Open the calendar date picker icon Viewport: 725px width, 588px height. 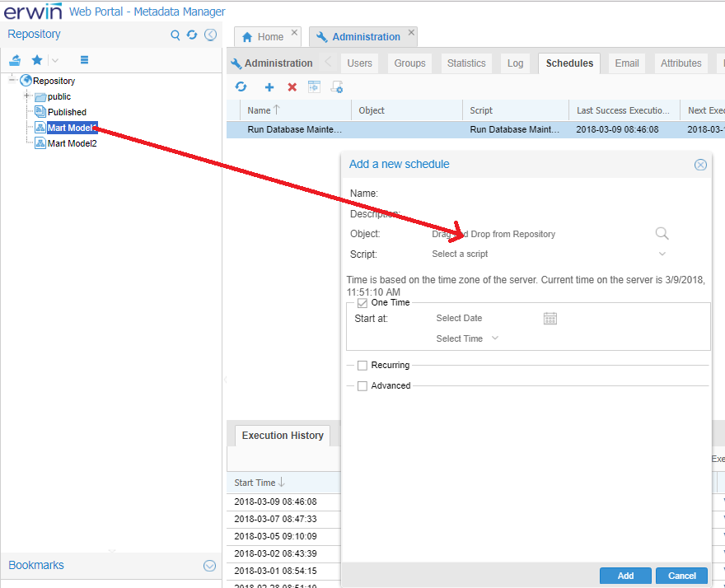550,318
